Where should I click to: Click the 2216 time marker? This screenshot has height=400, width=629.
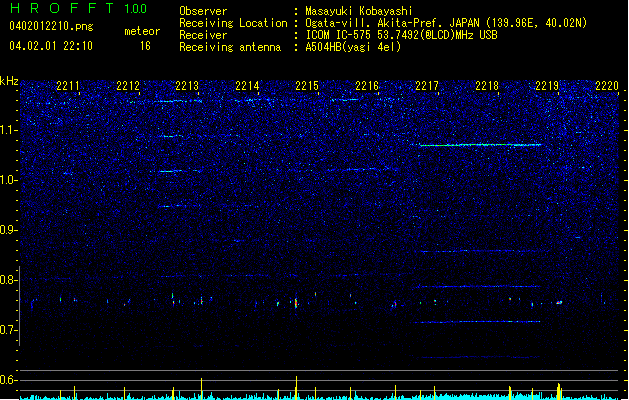[x=367, y=85]
